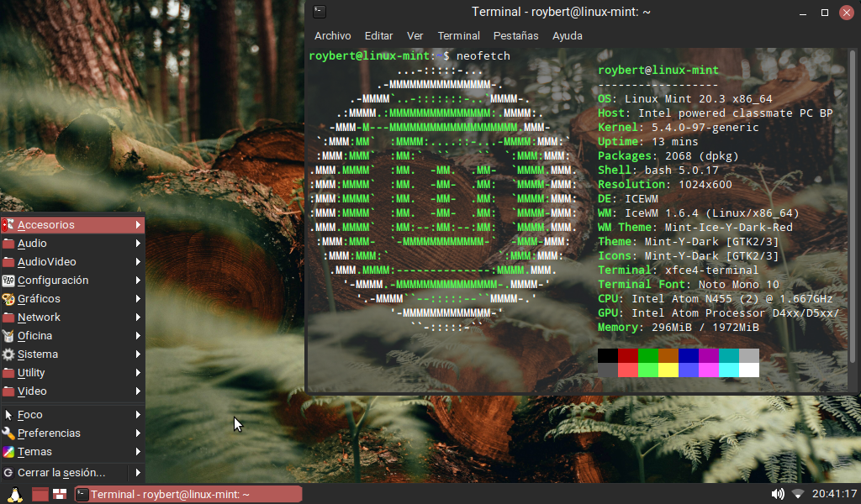
Task: Open the Editar menu in Terminal
Action: [379, 35]
